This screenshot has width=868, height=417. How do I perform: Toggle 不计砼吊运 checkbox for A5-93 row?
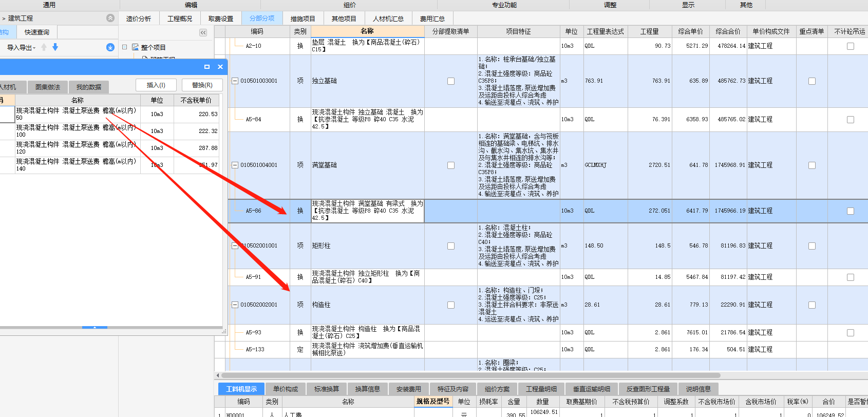(x=851, y=333)
